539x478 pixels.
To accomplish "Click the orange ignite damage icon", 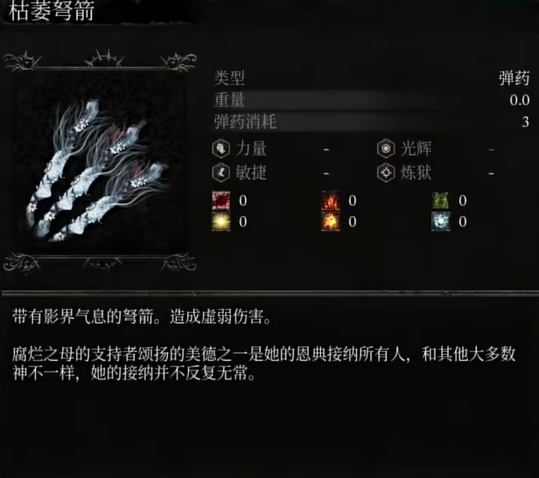I will (x=331, y=222).
